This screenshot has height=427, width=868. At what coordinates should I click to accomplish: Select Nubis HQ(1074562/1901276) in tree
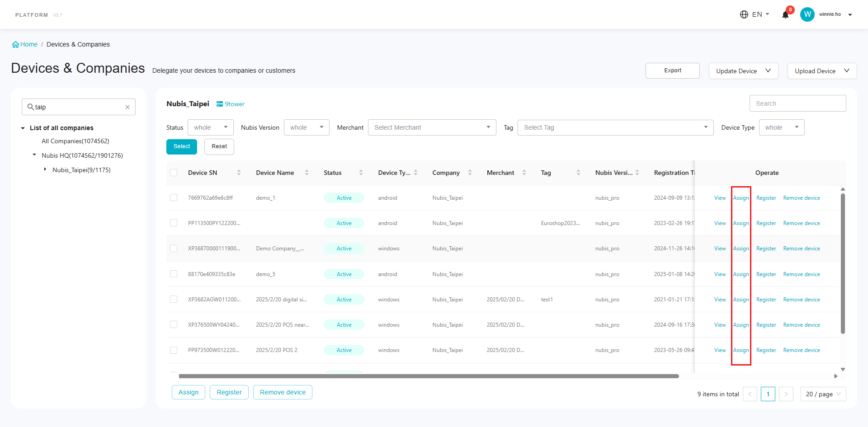(82, 155)
